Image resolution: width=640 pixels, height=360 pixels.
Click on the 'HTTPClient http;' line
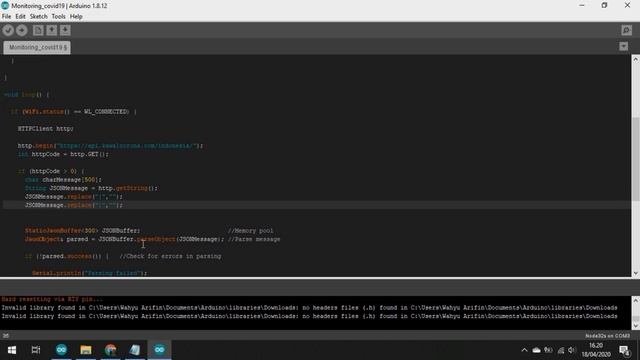(x=46, y=129)
